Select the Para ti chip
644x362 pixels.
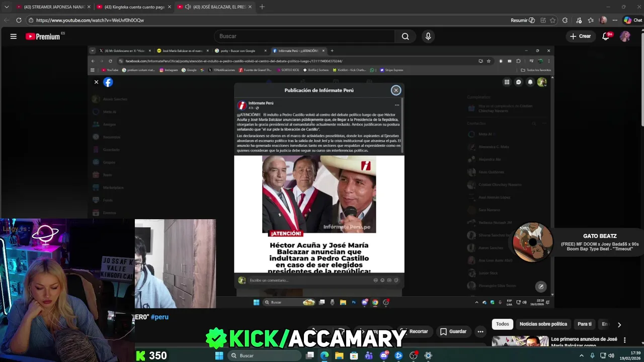585,324
